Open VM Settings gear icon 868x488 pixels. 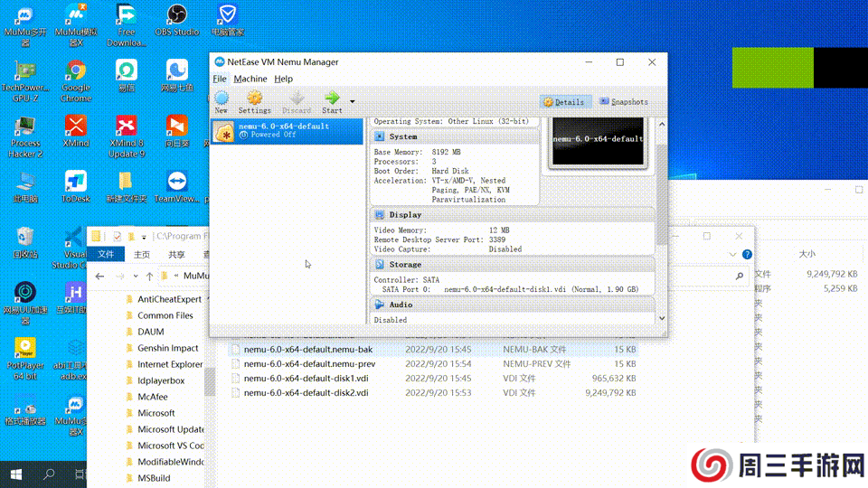[x=254, y=99]
